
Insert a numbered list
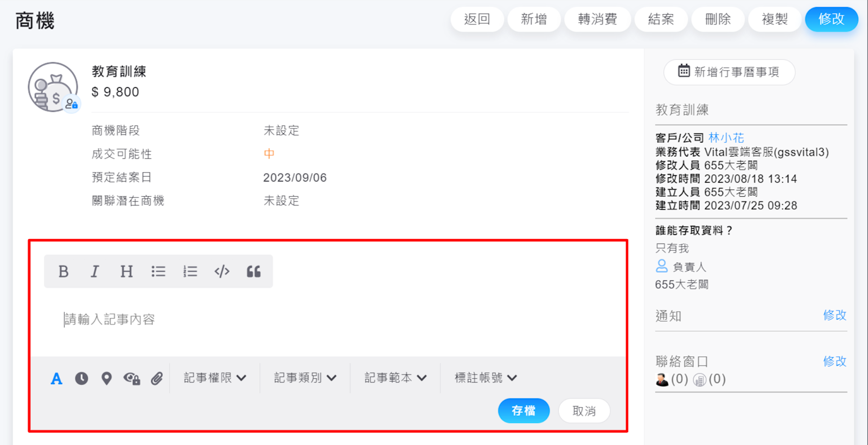tap(190, 271)
